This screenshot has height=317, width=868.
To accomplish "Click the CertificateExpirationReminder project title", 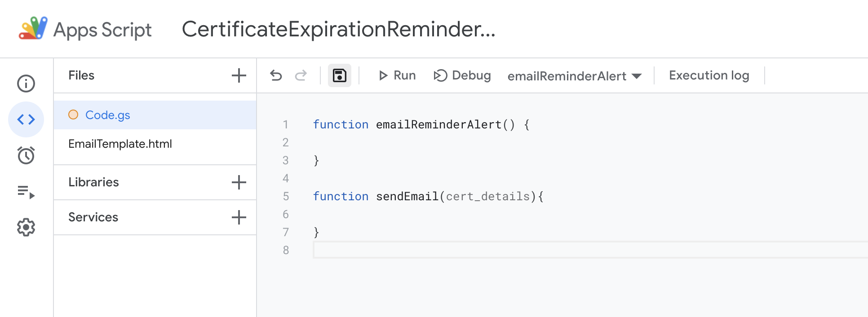I will pos(338,29).
